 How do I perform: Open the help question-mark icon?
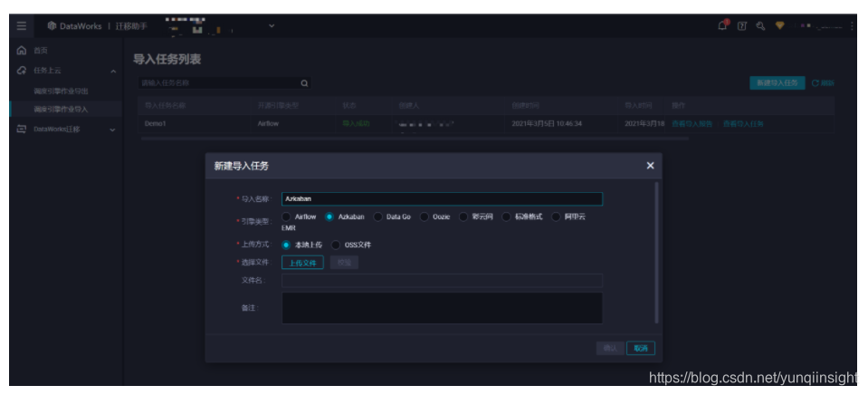tap(742, 26)
